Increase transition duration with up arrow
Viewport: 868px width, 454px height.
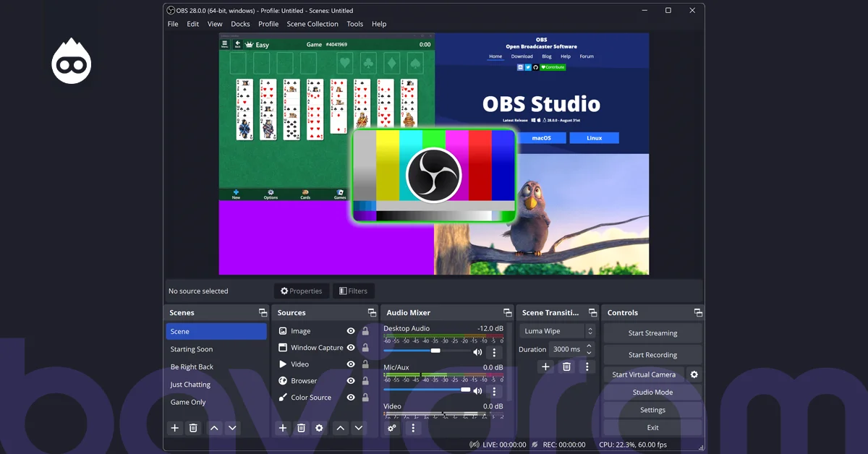(590, 346)
